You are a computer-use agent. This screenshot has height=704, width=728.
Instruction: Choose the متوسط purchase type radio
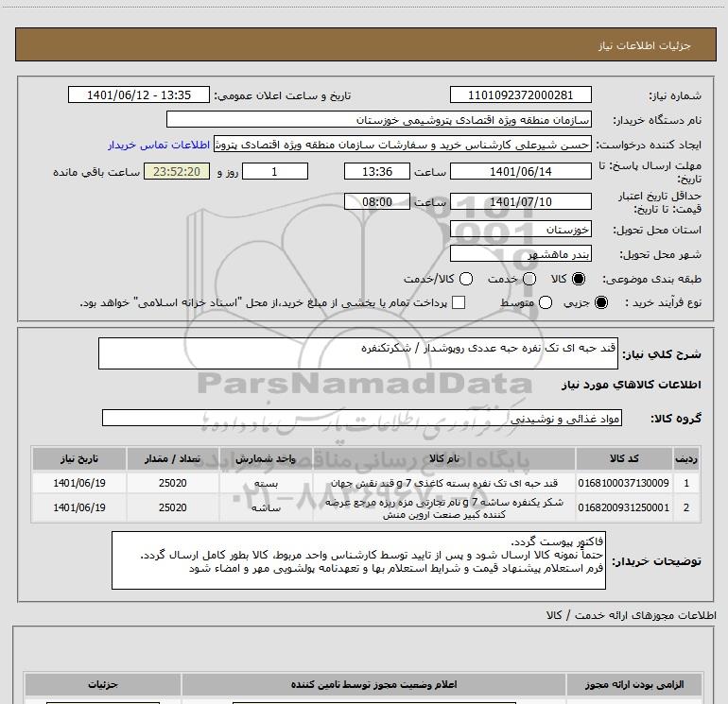click(x=546, y=302)
